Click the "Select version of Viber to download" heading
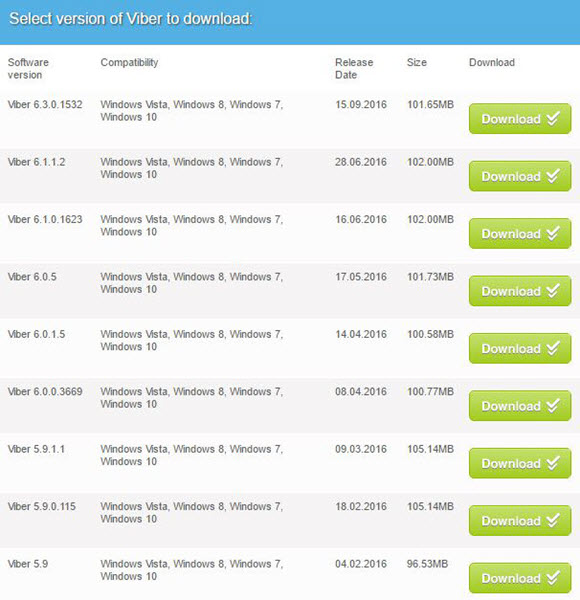This screenshot has width=580, height=600. pos(130,19)
